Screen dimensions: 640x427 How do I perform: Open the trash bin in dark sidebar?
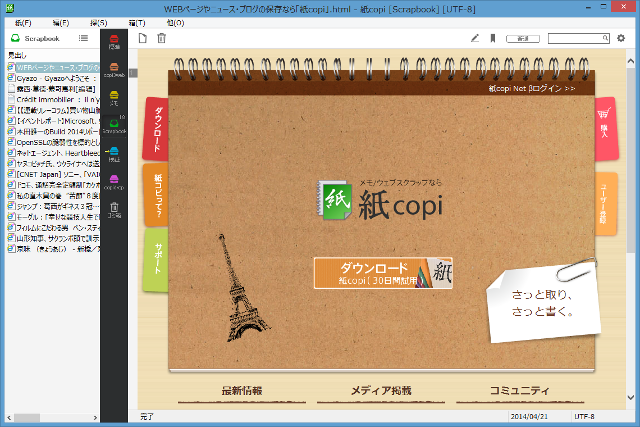tap(114, 208)
